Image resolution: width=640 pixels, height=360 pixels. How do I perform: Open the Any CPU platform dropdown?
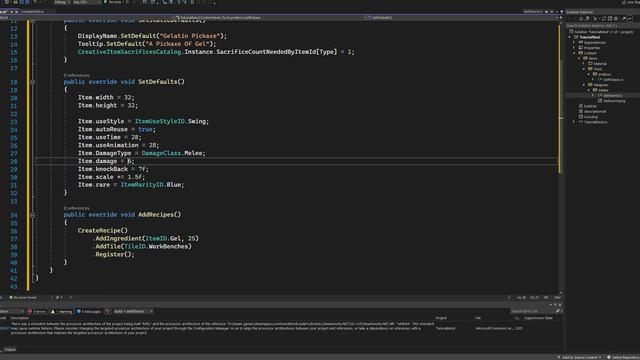click(86, 2)
